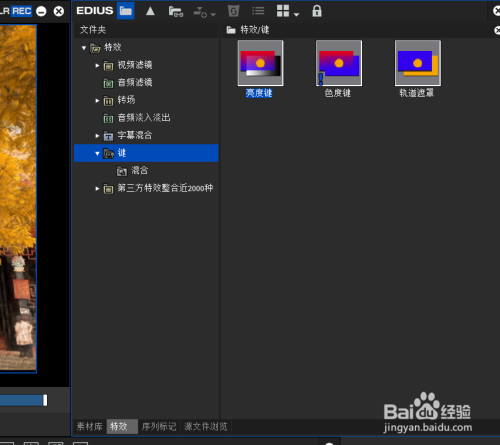Click the grayed-out delete effect icon
Viewport: 500px width, 445px height.
pos(233,11)
